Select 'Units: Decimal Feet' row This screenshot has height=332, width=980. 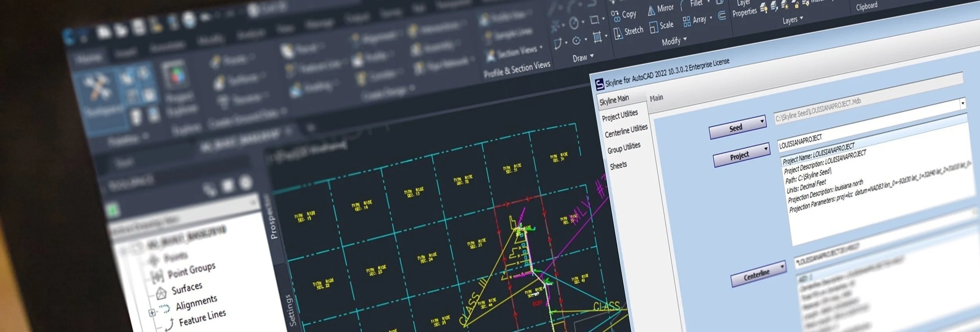tap(806, 186)
